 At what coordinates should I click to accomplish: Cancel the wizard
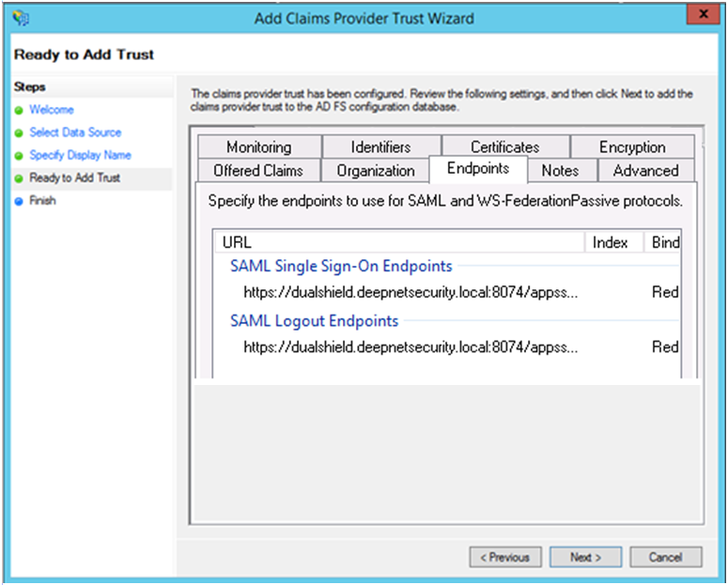point(665,557)
